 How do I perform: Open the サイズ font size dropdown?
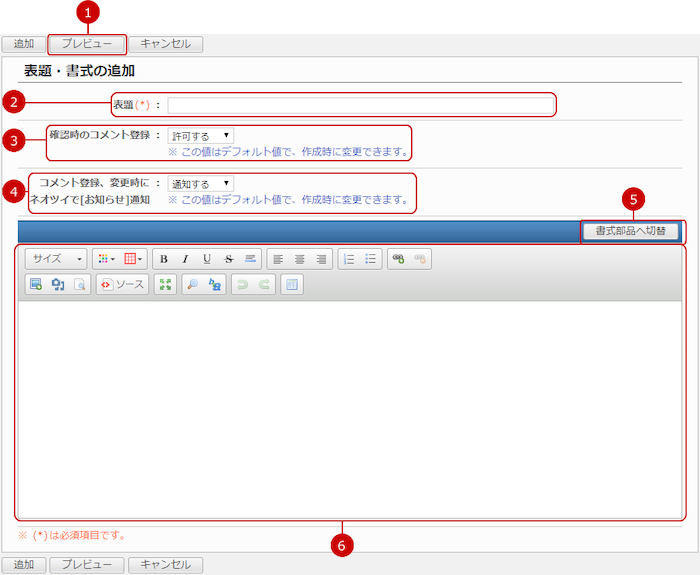56,259
